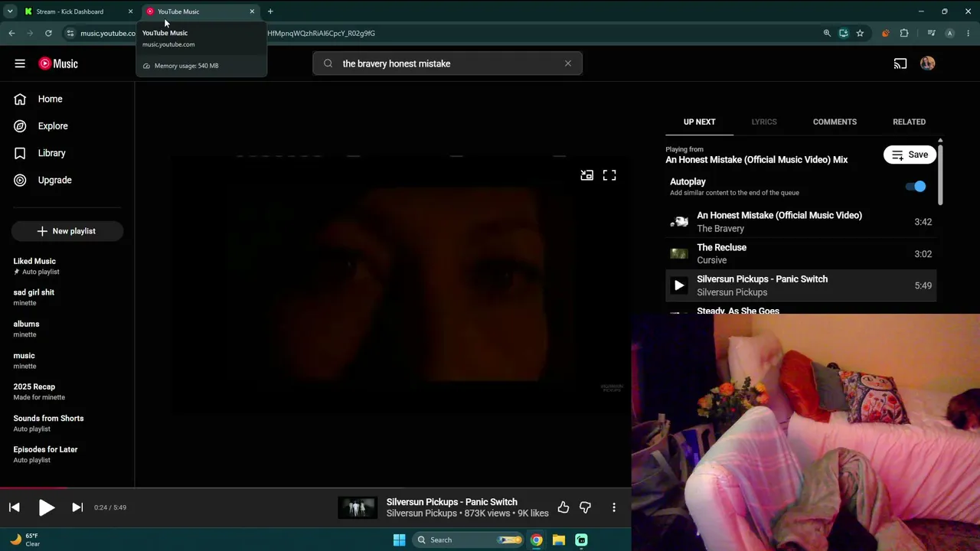Skip to the next track

coord(77,507)
